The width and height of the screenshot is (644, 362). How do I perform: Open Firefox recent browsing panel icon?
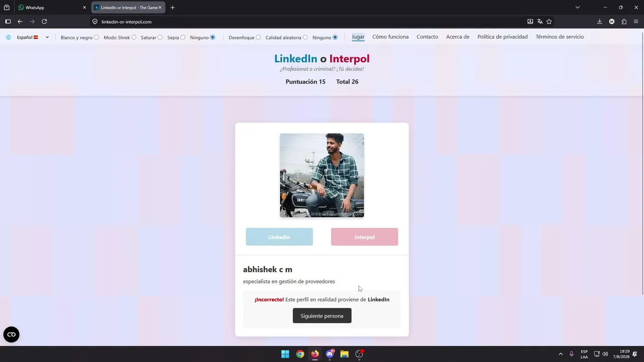tap(7, 8)
